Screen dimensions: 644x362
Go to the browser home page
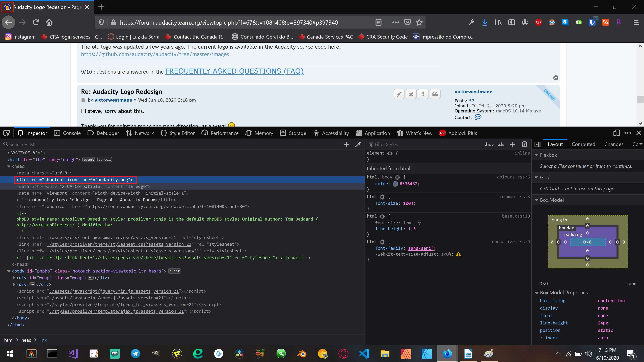coord(49,22)
